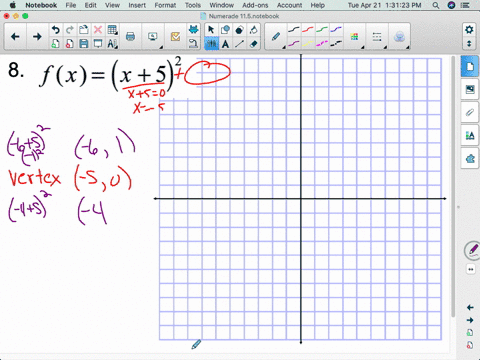Viewport: 480px width, 360px height.
Task: Open the File menu
Action: coord(71,5)
